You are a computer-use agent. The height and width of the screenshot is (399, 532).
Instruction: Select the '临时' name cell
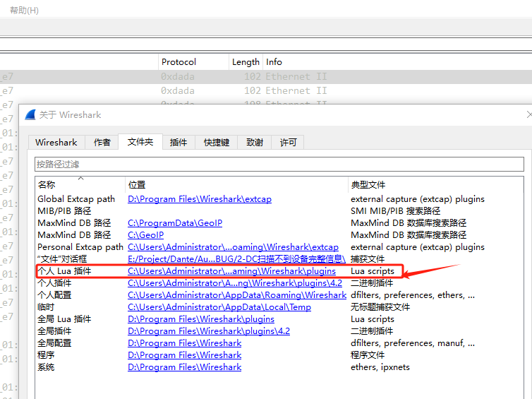click(46, 307)
